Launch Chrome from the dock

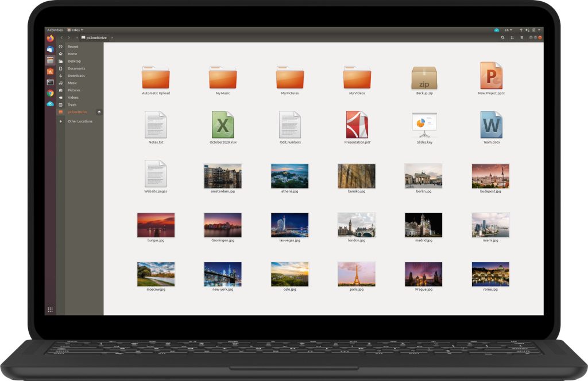pyautogui.click(x=50, y=92)
